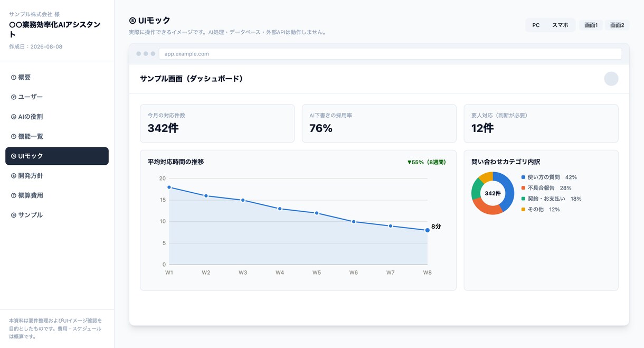
Task: Click the 平均対応時間の推移 chart title
Action: tap(176, 162)
